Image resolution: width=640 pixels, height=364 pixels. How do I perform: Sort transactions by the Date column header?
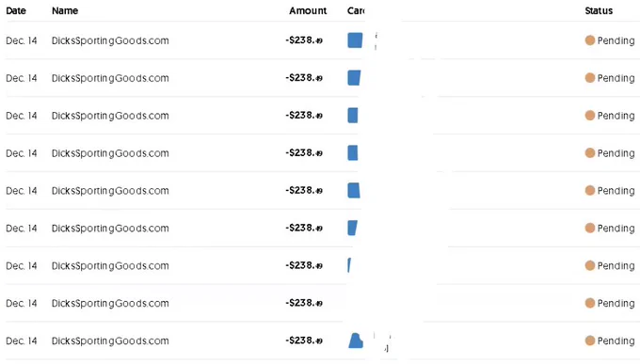16,10
